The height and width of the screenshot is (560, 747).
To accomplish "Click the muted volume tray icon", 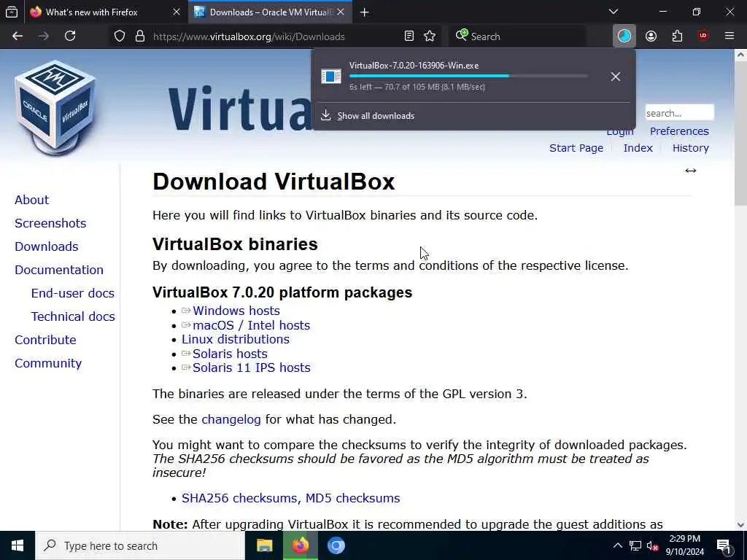I will point(652,545).
